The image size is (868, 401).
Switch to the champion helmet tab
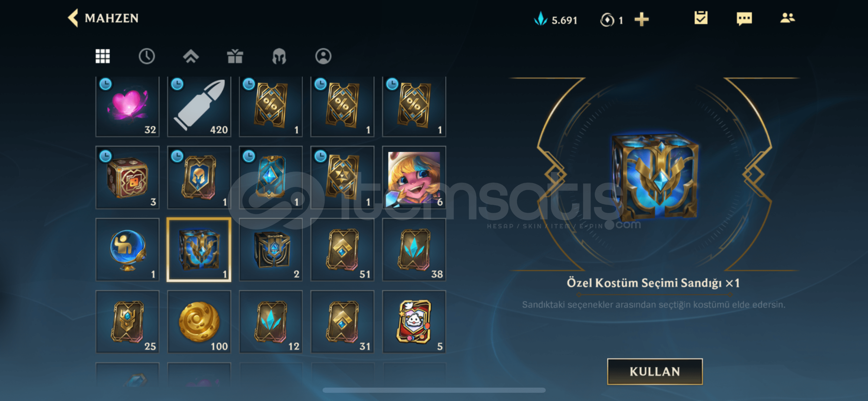(279, 57)
